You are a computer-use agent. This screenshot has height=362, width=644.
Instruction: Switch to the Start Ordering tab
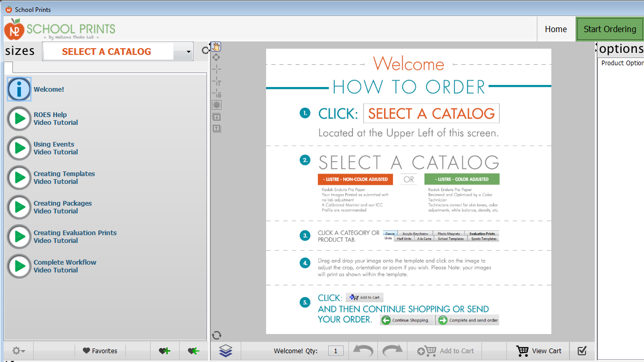(609, 29)
